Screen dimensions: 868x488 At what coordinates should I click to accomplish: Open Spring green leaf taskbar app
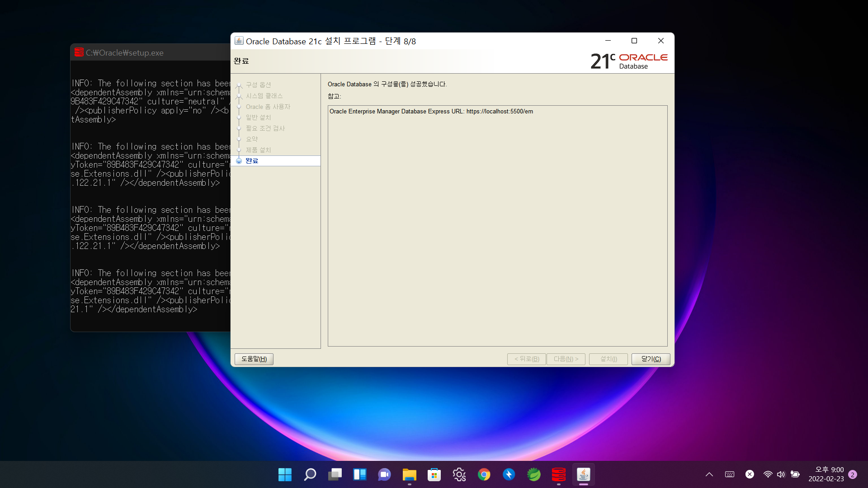[x=534, y=474]
